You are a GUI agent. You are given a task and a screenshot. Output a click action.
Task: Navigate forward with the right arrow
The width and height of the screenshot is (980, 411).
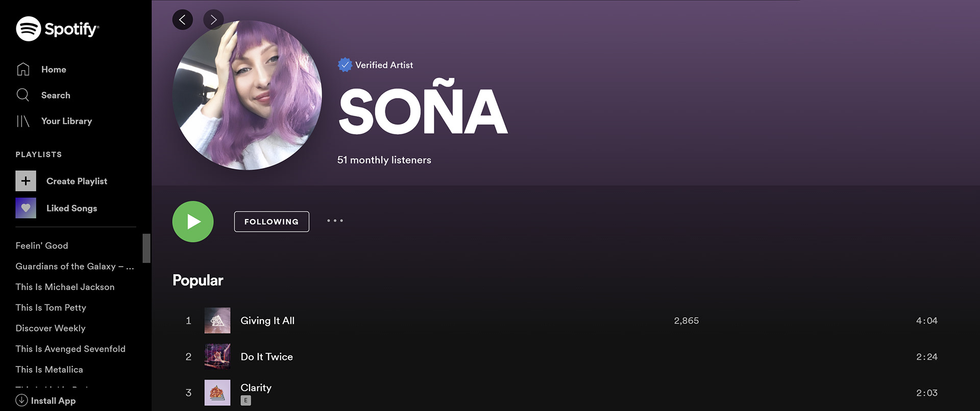[213, 20]
